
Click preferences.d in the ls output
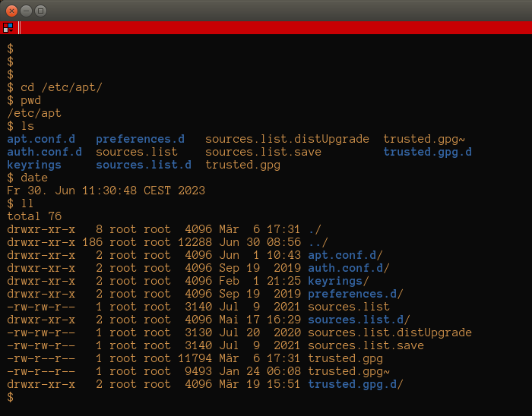click(140, 139)
